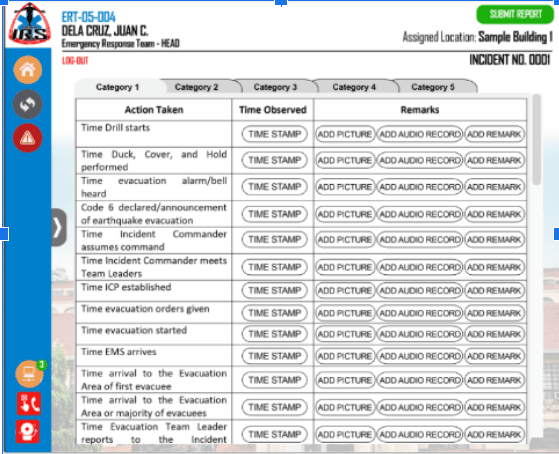Image resolution: width=559 pixels, height=454 pixels.
Task: Time stamp Time evacuation orders given row
Action: 275,313
